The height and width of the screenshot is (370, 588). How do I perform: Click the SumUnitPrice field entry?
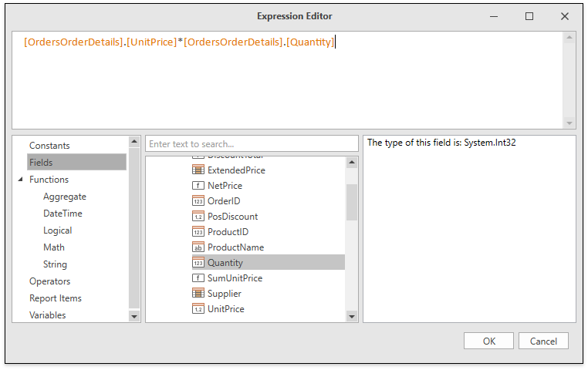point(235,278)
